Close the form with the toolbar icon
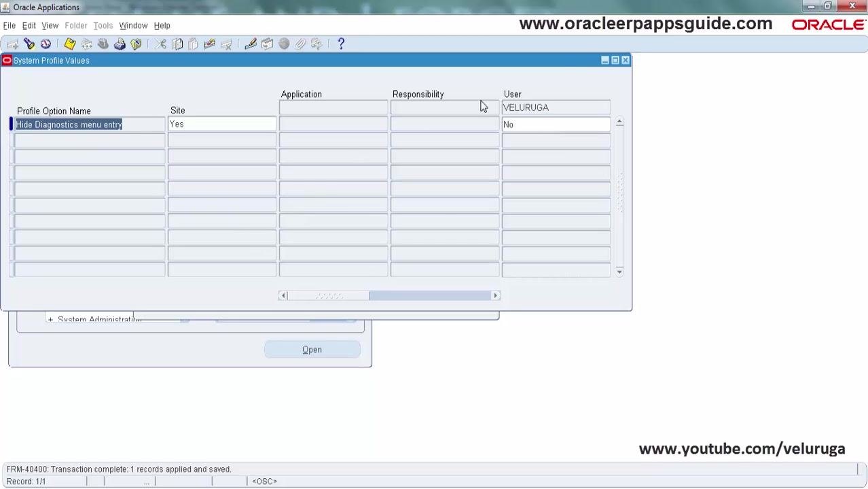The image size is (868, 489). pyautogui.click(x=136, y=44)
